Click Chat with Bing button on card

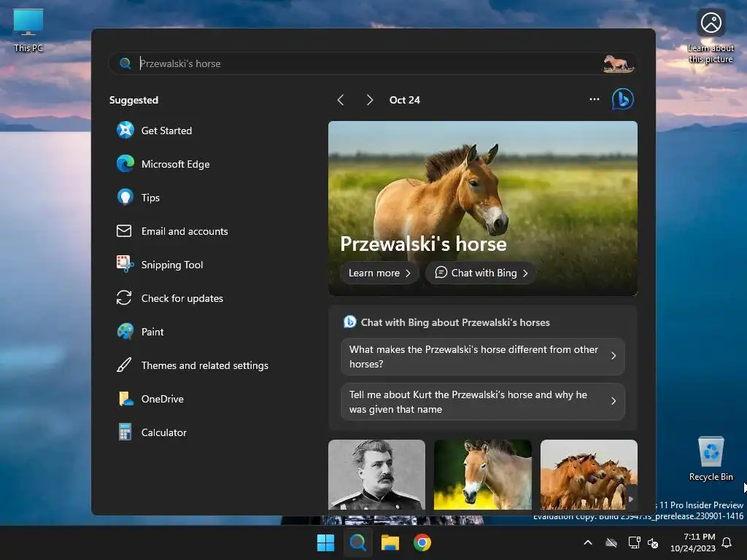481,273
